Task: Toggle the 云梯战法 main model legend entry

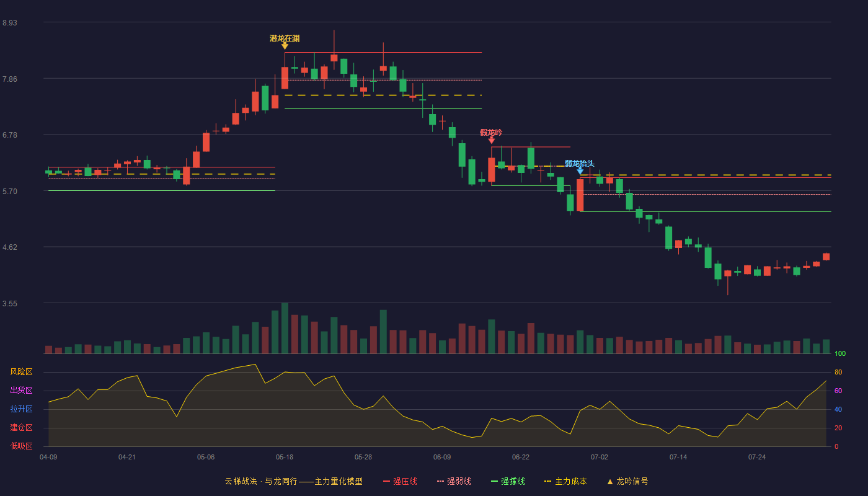Action: tap(293, 481)
